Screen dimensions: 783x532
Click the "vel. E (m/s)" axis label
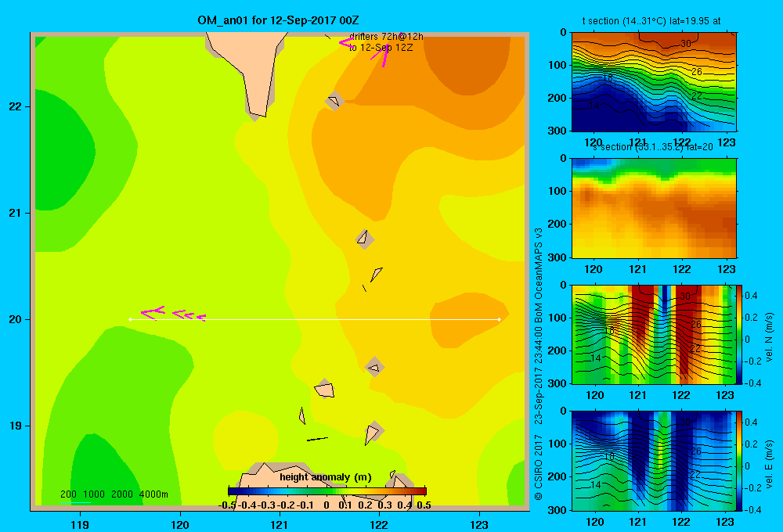[x=769, y=464]
